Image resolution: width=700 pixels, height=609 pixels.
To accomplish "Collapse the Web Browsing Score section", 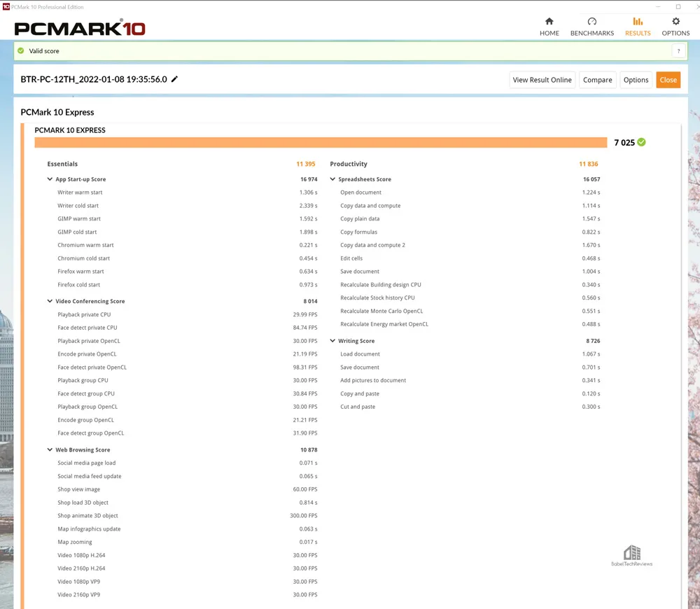I will [50, 449].
